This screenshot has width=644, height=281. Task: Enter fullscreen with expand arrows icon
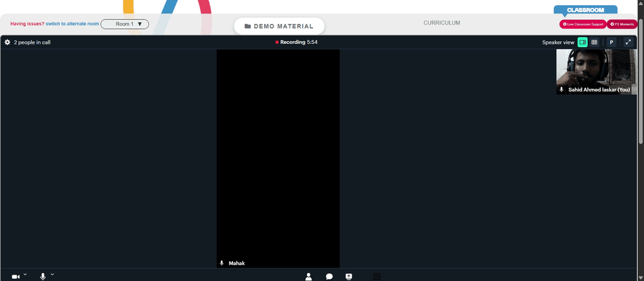pos(628,42)
